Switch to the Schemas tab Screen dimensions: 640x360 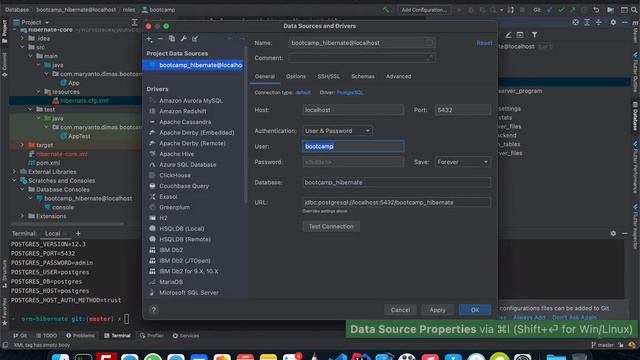click(x=363, y=76)
